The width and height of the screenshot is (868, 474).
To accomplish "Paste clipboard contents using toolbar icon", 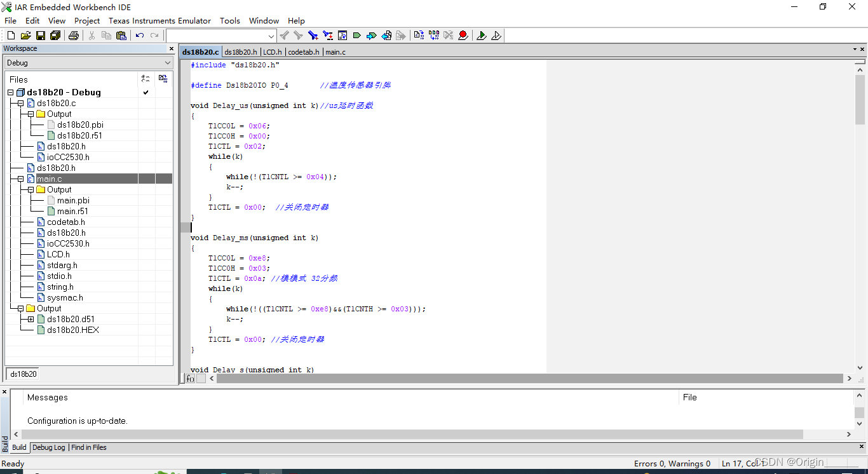I will [x=121, y=36].
